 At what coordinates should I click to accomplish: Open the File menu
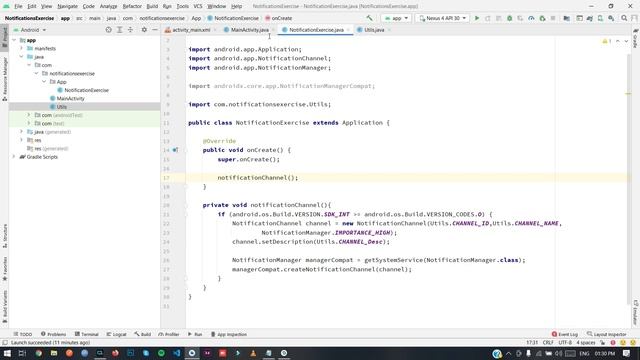pyautogui.click(x=18, y=6)
